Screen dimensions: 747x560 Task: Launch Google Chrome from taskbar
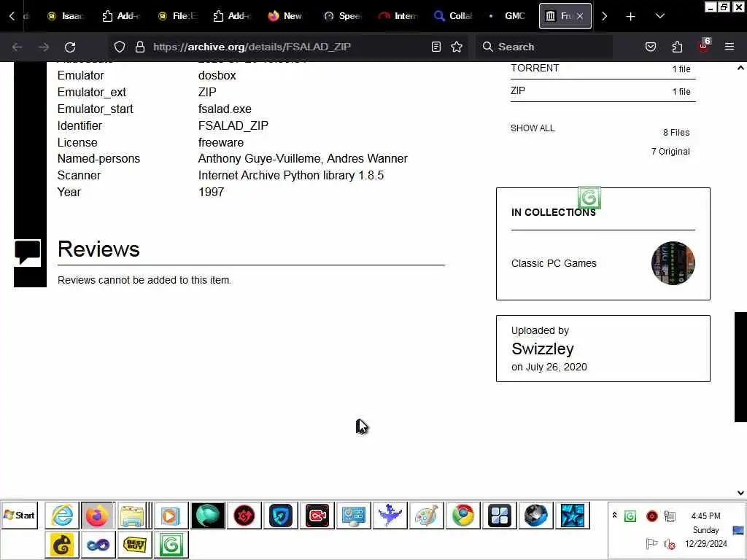click(462, 516)
